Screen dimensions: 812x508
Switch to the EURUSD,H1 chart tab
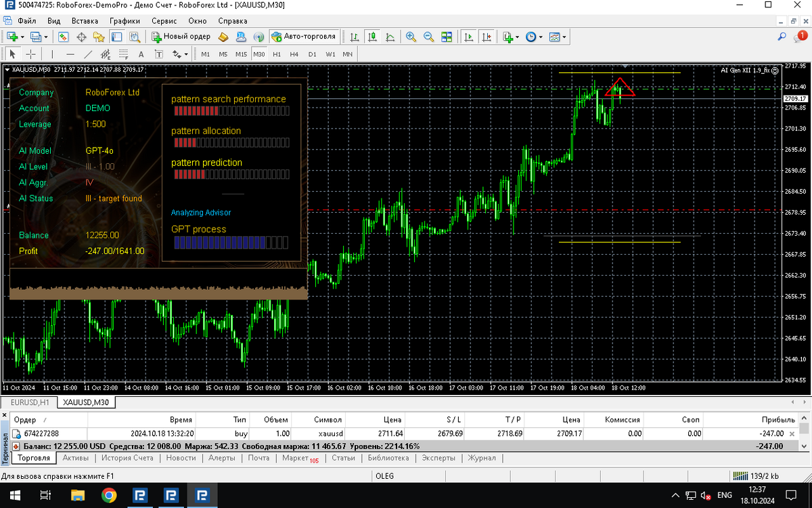[x=30, y=402]
